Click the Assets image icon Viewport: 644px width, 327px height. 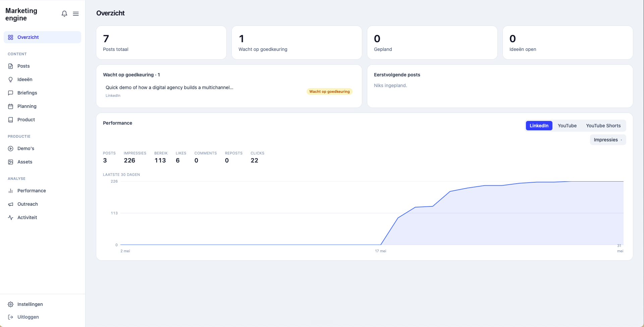11,162
